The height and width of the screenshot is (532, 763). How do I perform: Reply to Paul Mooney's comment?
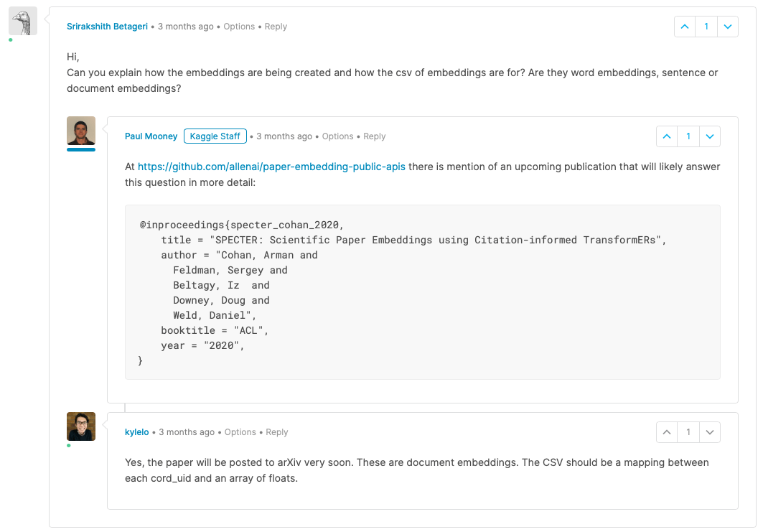point(375,136)
